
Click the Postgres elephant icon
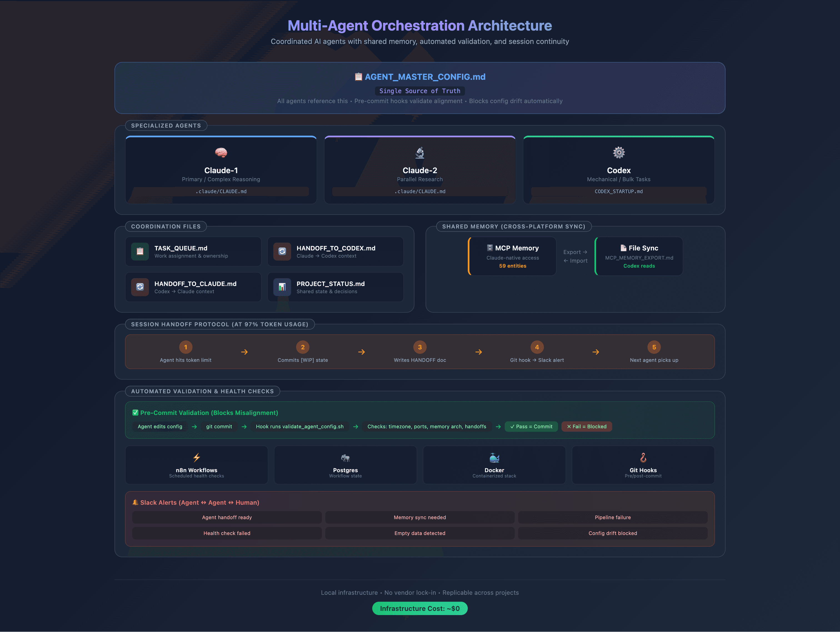pyautogui.click(x=345, y=457)
